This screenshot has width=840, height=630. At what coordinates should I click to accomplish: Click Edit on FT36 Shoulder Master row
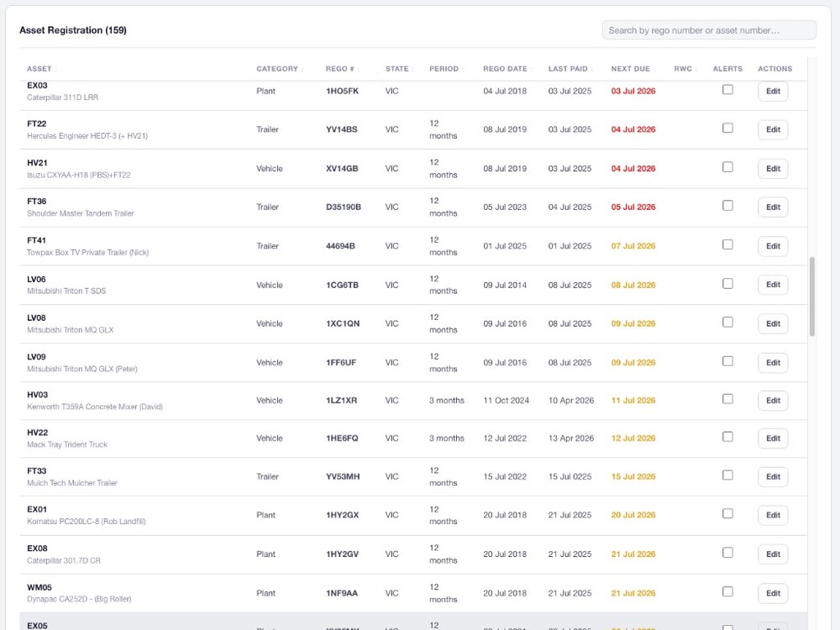coord(773,207)
